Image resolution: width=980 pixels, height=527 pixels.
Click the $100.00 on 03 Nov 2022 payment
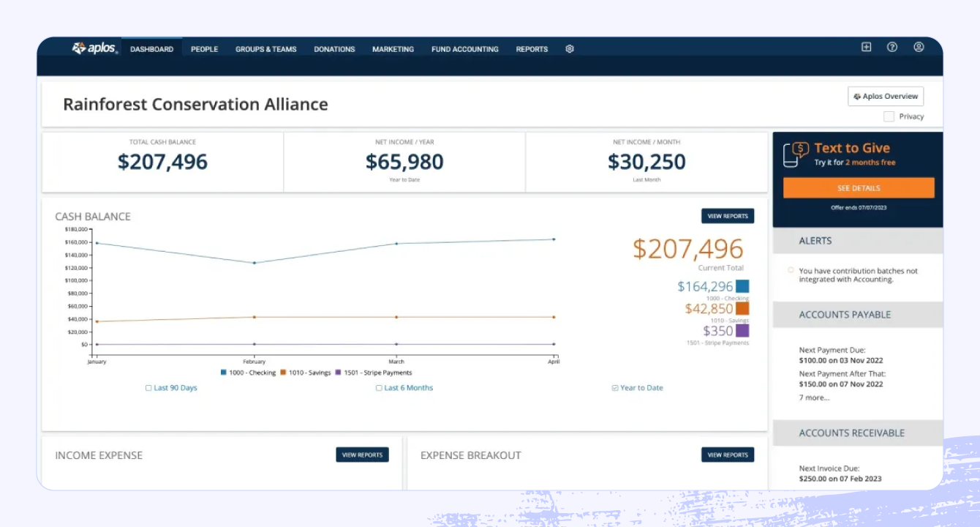coord(840,360)
